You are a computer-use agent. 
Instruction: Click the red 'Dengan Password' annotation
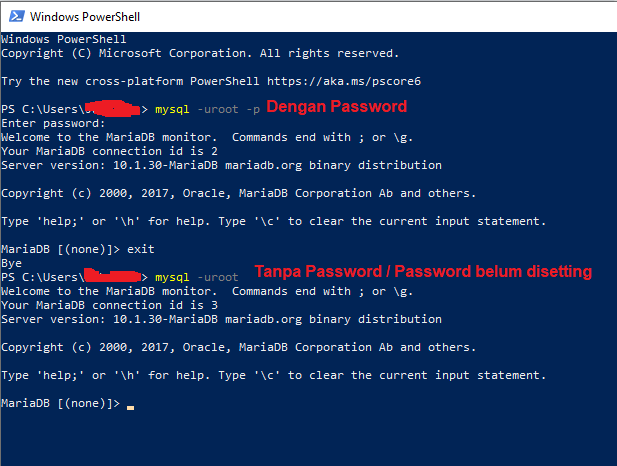(336, 106)
